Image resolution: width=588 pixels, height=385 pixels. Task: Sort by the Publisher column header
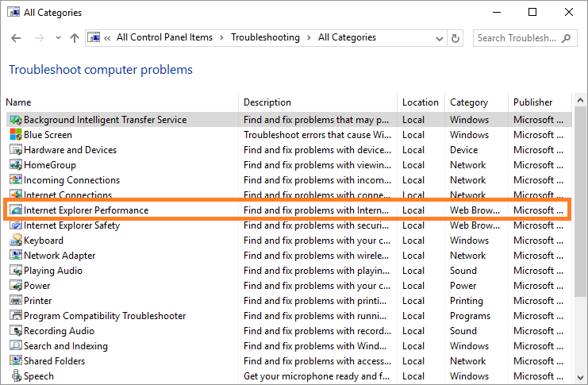(533, 102)
